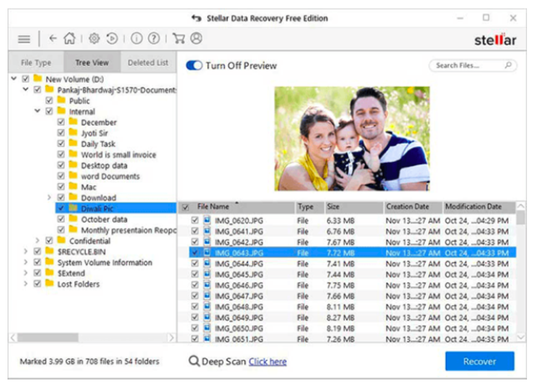This screenshot has width=542, height=392.
Task: Uncheck the IMG_0645.JPG checkbox
Action: point(195,274)
